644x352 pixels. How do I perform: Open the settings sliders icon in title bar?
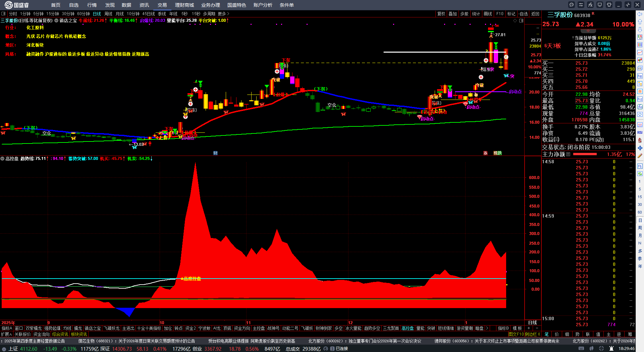click(581, 5)
